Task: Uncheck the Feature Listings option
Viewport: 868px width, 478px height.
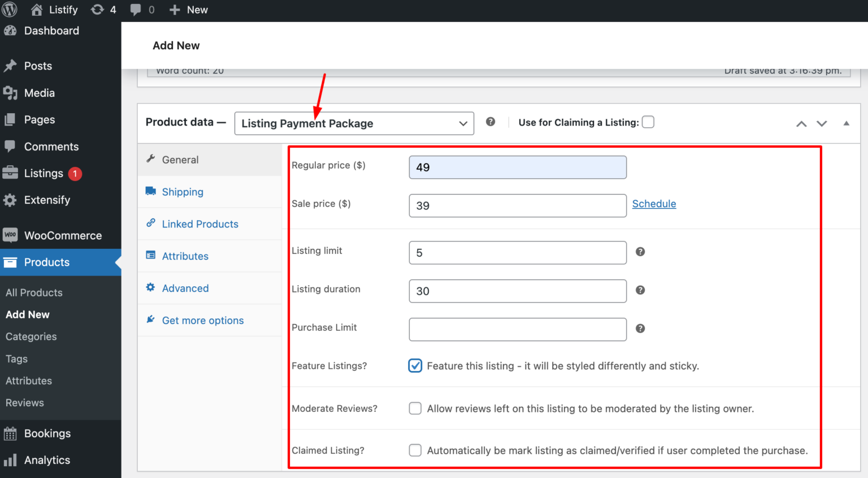Action: (x=415, y=365)
